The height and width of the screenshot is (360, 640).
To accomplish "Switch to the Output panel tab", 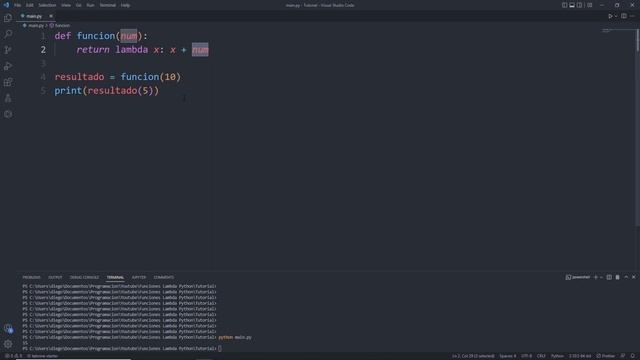I will [55, 277].
